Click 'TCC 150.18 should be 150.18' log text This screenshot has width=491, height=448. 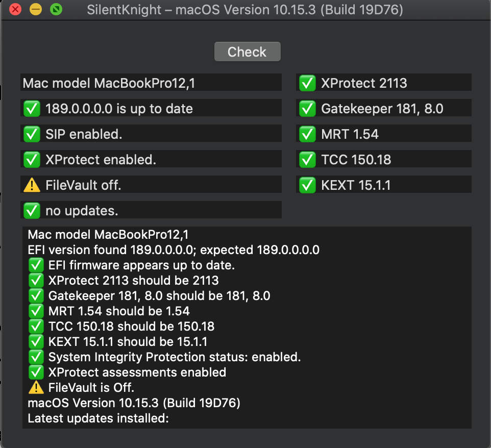pos(131,327)
